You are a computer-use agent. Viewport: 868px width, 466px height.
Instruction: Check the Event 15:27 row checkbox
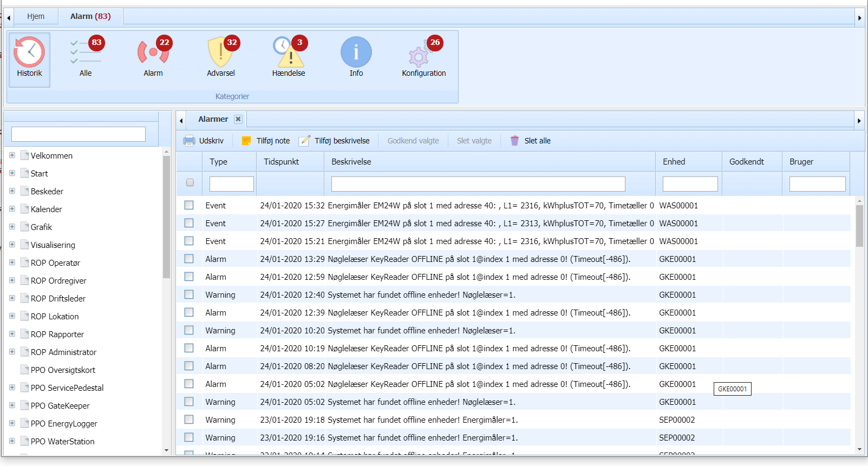coord(189,223)
